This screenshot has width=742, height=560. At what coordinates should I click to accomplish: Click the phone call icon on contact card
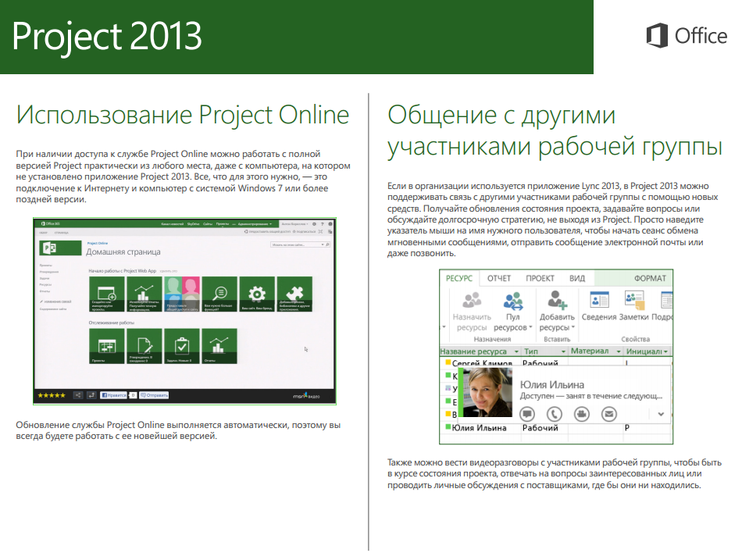[x=555, y=414]
